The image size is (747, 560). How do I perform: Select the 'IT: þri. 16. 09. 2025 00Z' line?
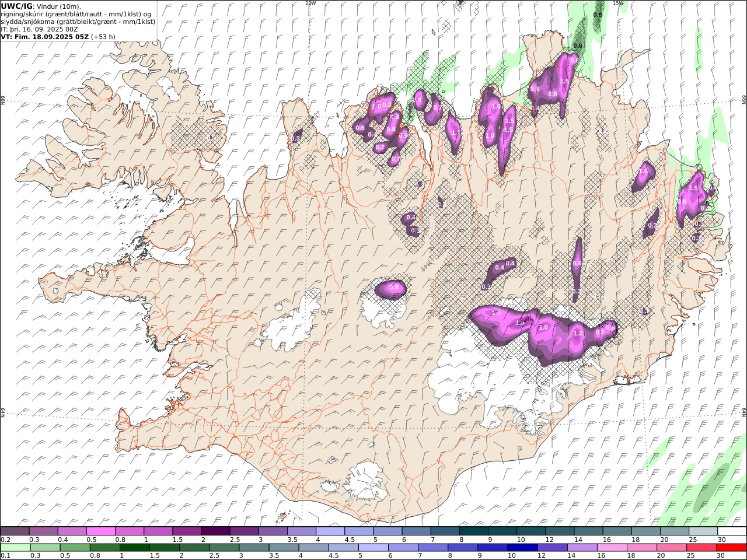pos(40,29)
